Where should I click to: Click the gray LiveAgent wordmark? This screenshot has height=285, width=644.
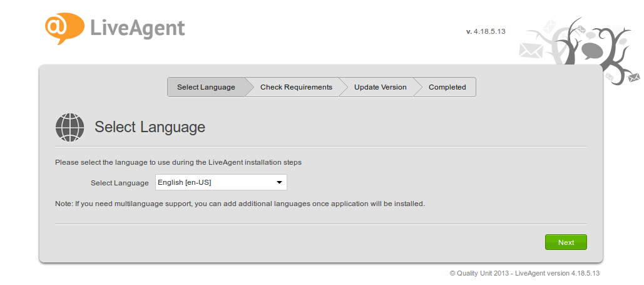[x=137, y=28]
